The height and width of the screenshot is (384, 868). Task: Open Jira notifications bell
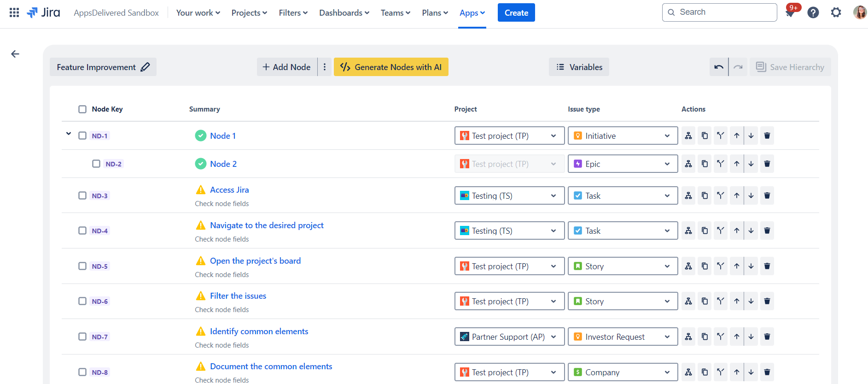[790, 12]
